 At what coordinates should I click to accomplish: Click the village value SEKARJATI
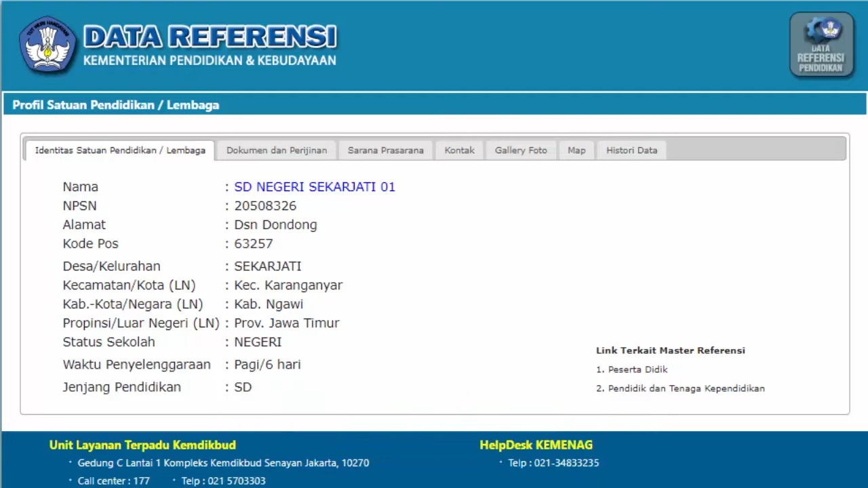tap(268, 266)
